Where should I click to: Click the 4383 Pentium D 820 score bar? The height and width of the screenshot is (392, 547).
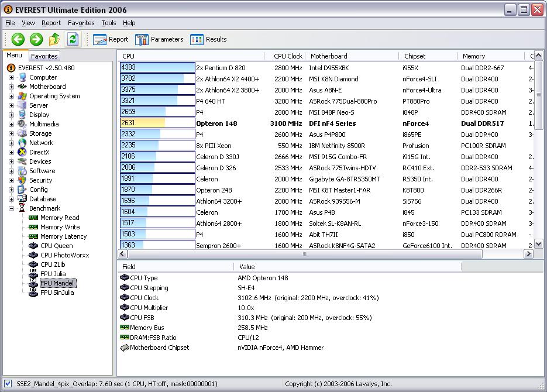click(157, 67)
